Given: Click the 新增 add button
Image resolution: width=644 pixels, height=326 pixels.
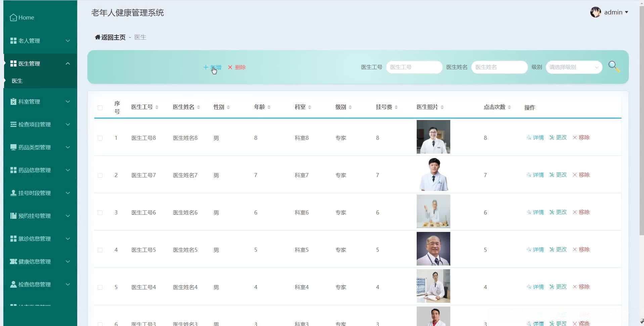Looking at the screenshot, I should click(x=212, y=67).
